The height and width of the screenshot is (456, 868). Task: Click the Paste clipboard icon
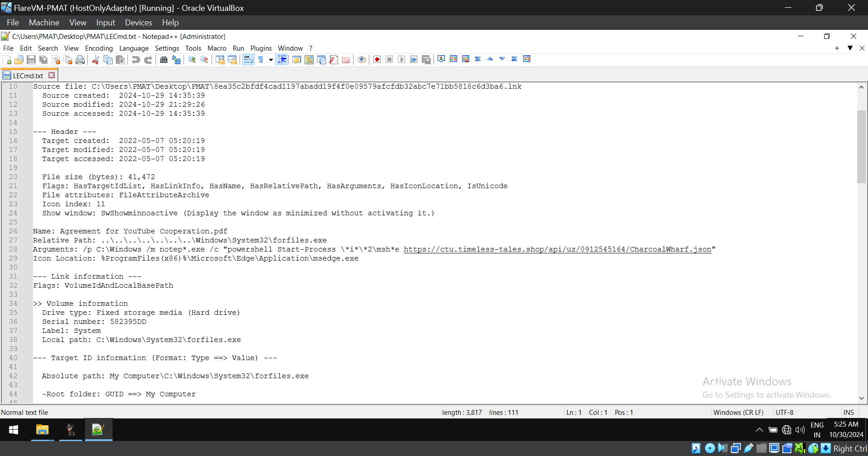[120, 60]
